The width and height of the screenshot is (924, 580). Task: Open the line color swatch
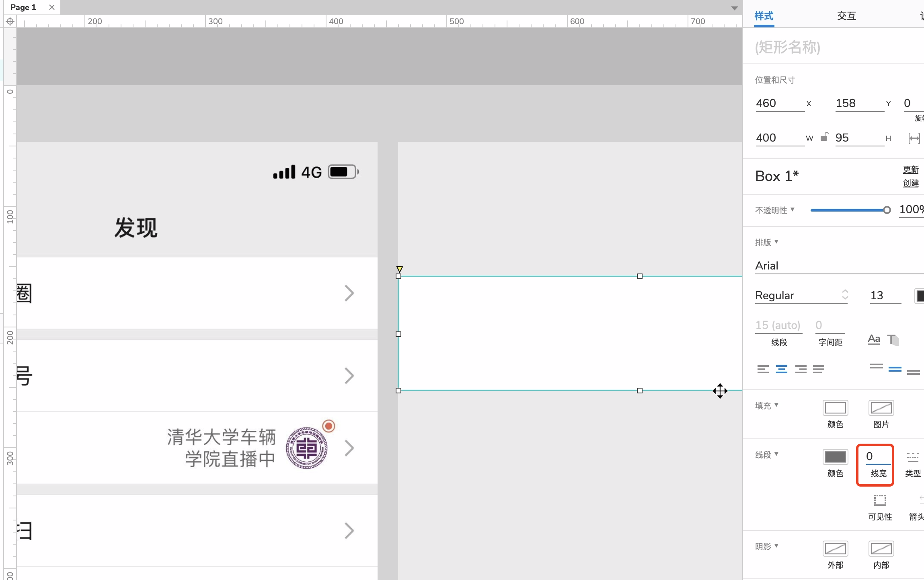[x=835, y=457]
